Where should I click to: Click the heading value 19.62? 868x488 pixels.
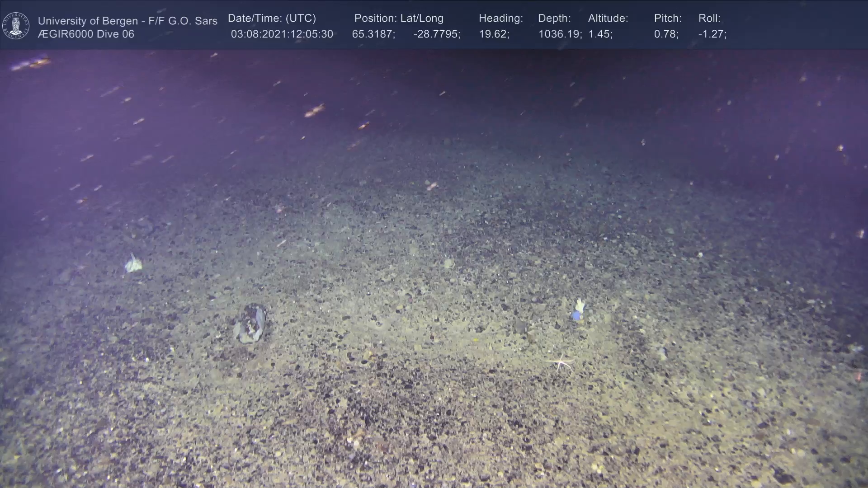pos(494,34)
